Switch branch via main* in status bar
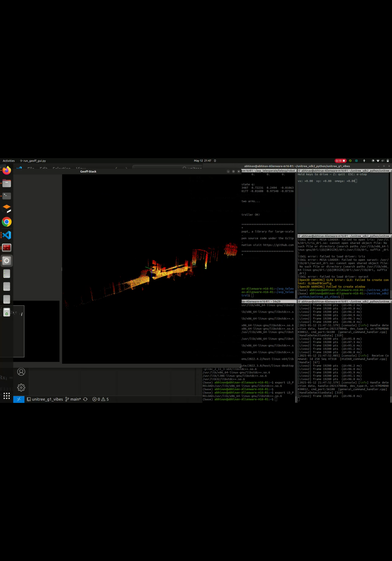 73,399
